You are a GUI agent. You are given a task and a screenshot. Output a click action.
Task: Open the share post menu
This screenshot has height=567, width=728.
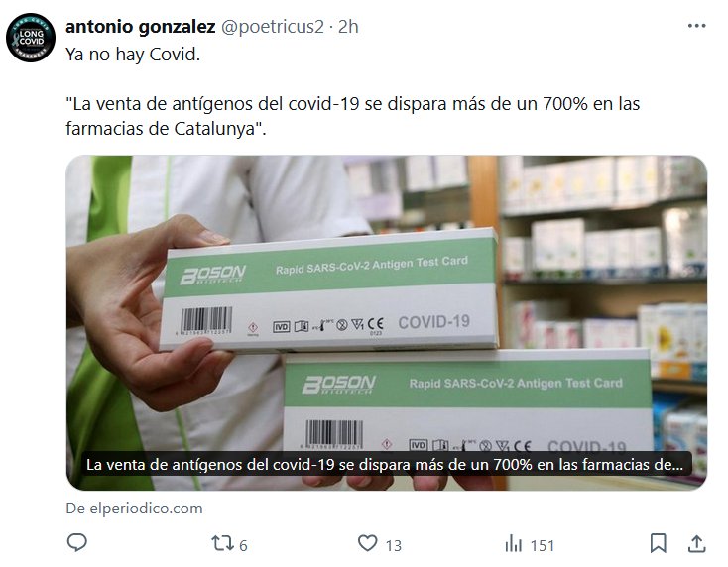(696, 543)
